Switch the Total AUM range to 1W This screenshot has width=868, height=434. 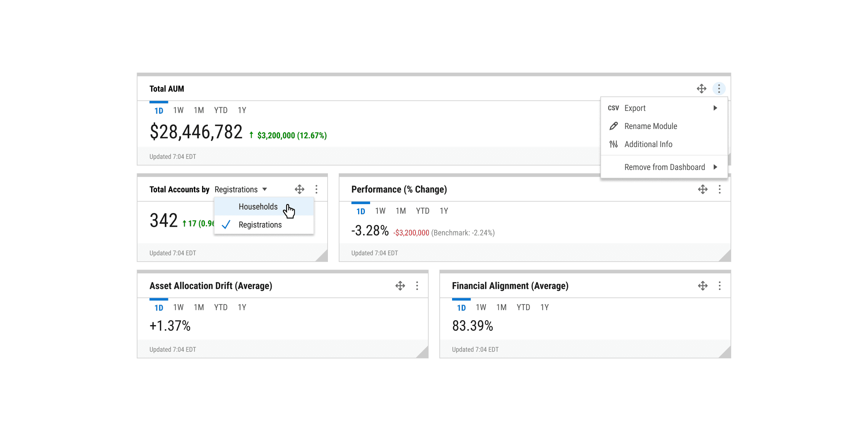coord(178,111)
